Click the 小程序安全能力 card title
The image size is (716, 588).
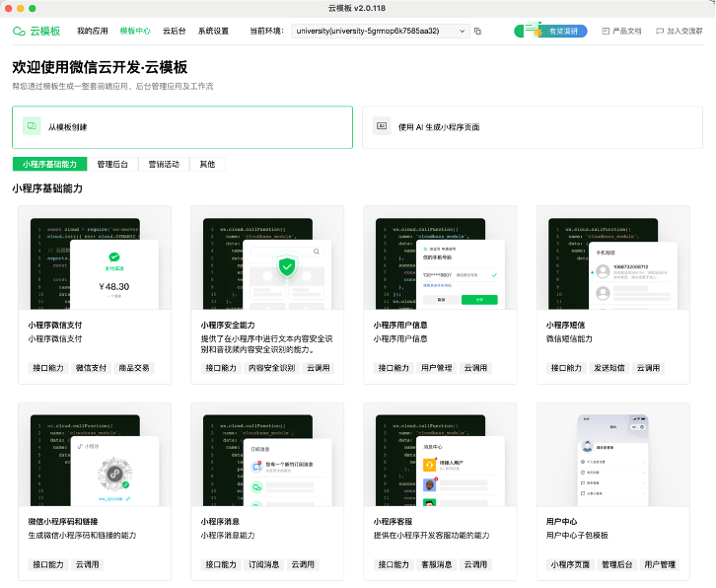pos(228,325)
